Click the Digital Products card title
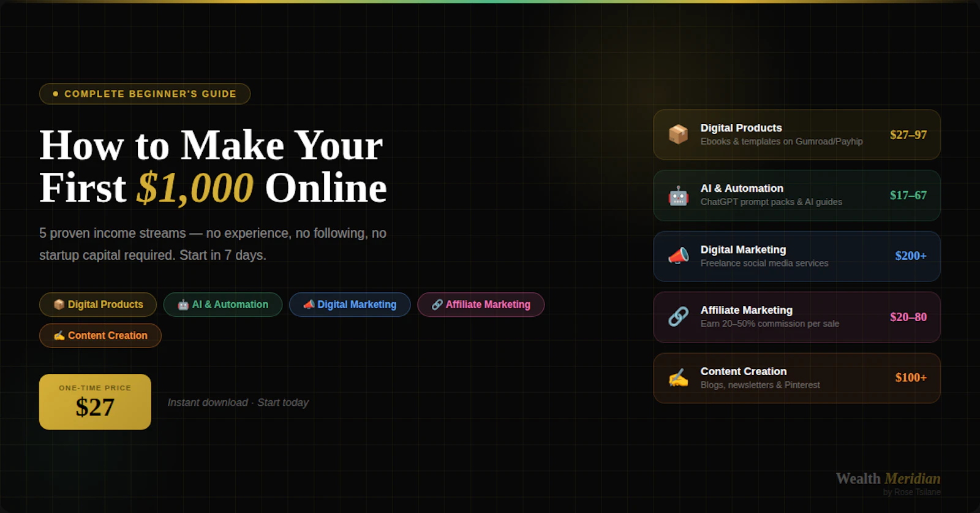Image resolution: width=980 pixels, height=513 pixels. click(741, 127)
